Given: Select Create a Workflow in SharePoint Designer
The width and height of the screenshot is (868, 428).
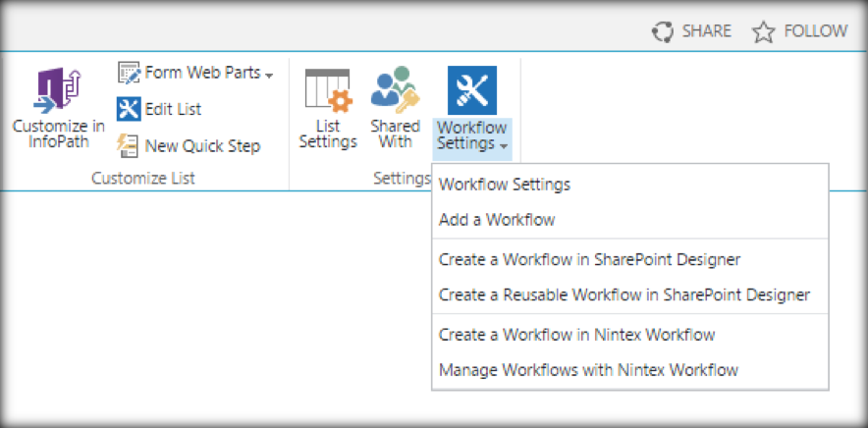Looking at the screenshot, I should [589, 259].
